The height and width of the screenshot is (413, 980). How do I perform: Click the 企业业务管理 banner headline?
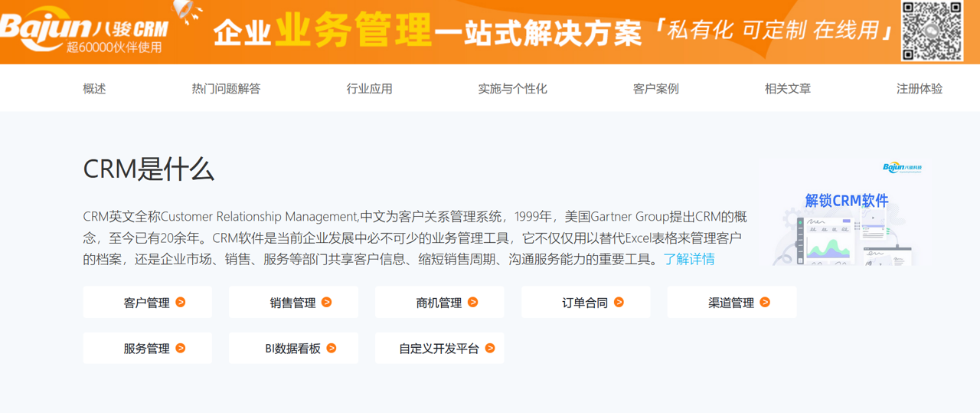coord(426,32)
